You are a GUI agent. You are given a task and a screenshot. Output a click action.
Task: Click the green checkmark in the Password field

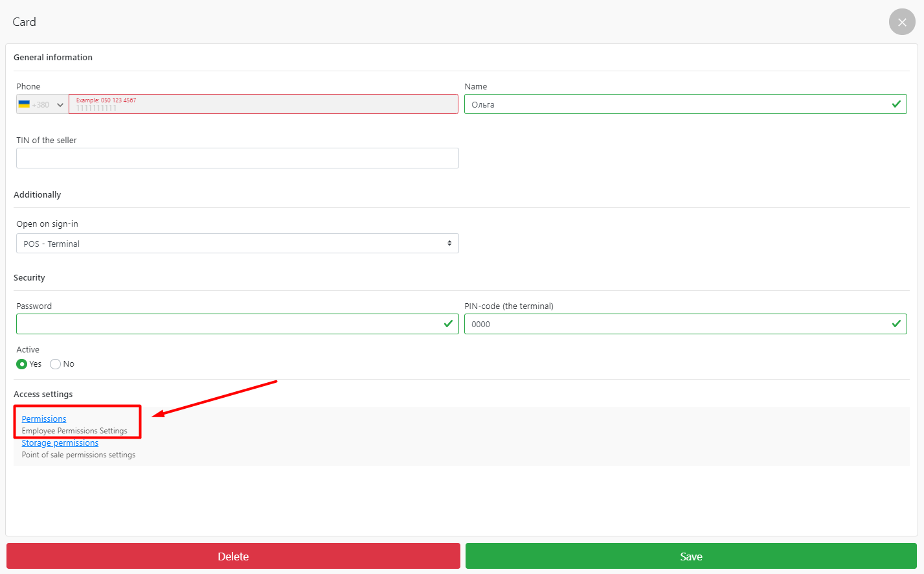coord(448,324)
